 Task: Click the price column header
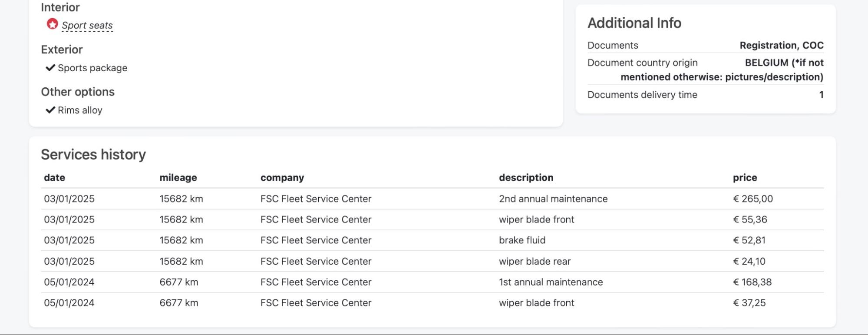click(745, 178)
